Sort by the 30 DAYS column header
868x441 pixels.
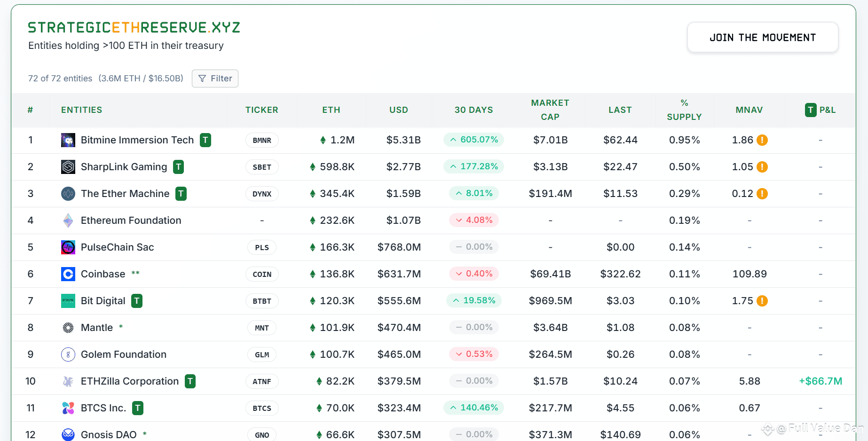474,110
